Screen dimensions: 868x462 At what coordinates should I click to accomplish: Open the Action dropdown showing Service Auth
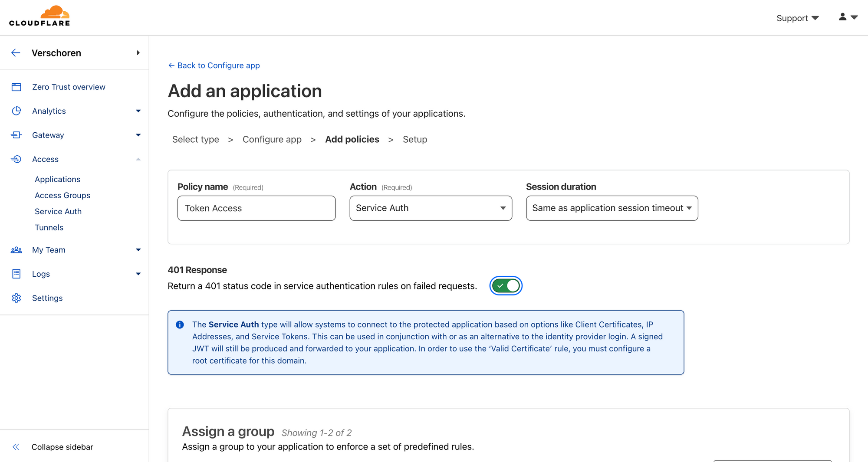[431, 208]
